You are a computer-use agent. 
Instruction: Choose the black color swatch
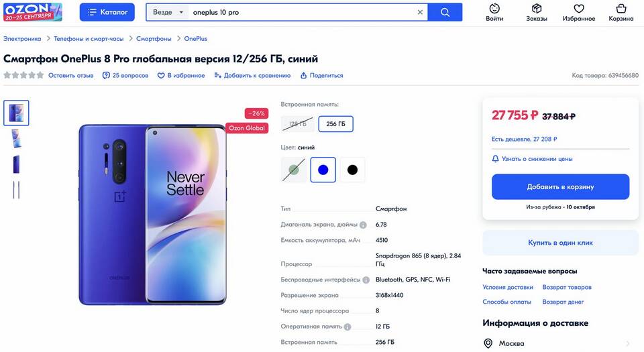pos(352,170)
